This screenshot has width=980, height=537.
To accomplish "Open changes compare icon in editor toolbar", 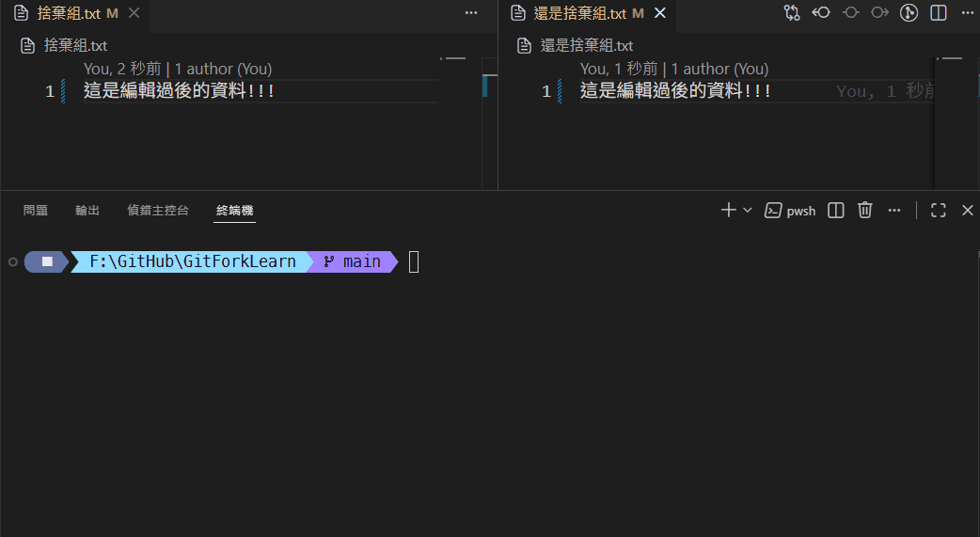I will (x=791, y=13).
